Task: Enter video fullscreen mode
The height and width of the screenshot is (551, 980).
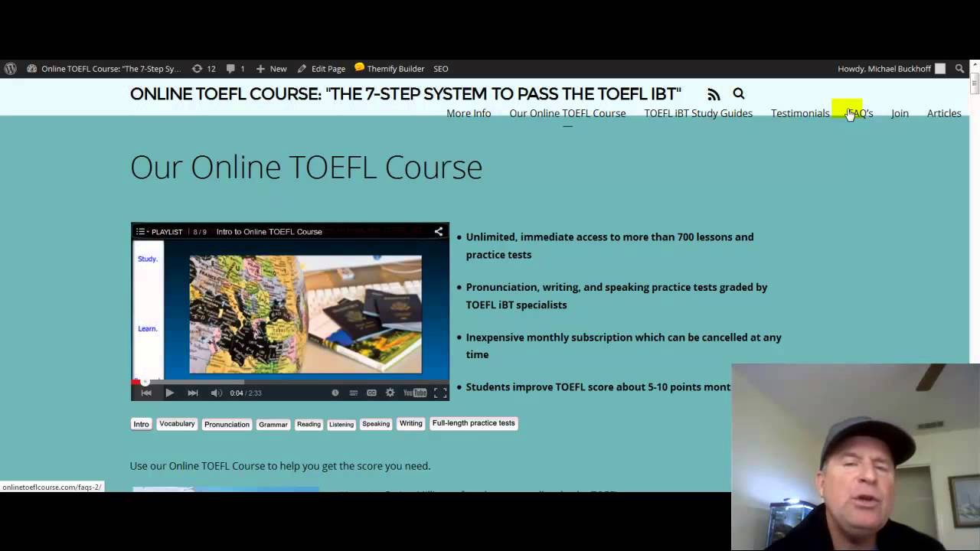Action: [440, 393]
